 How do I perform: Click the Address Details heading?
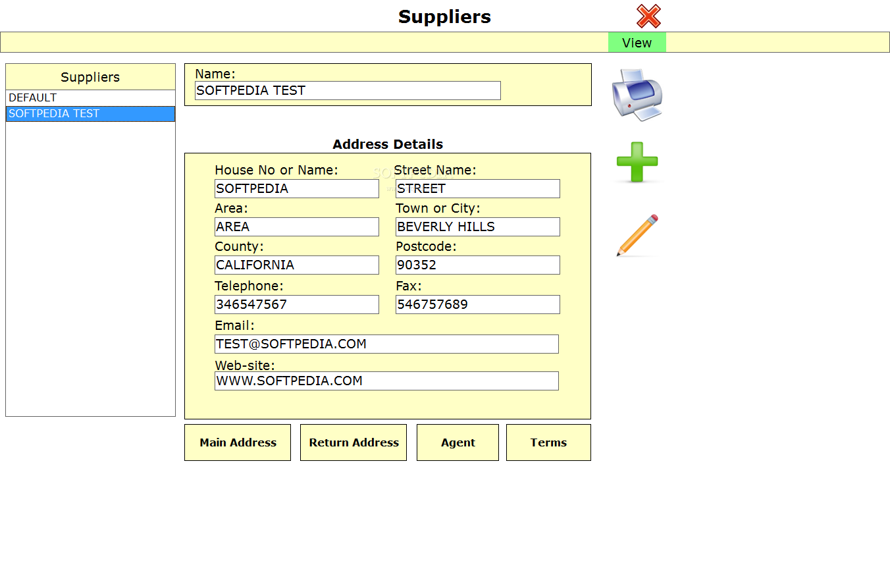(388, 144)
